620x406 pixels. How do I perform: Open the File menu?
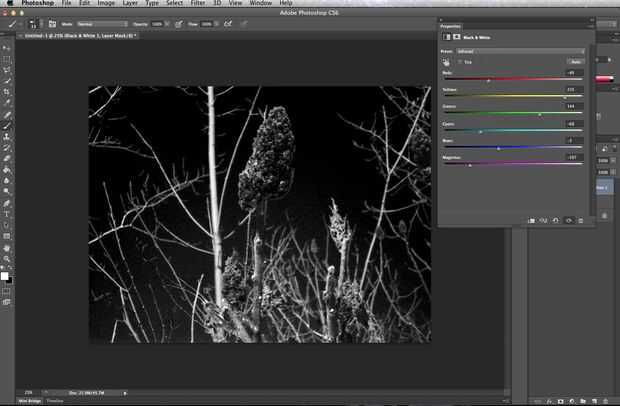(66, 3)
